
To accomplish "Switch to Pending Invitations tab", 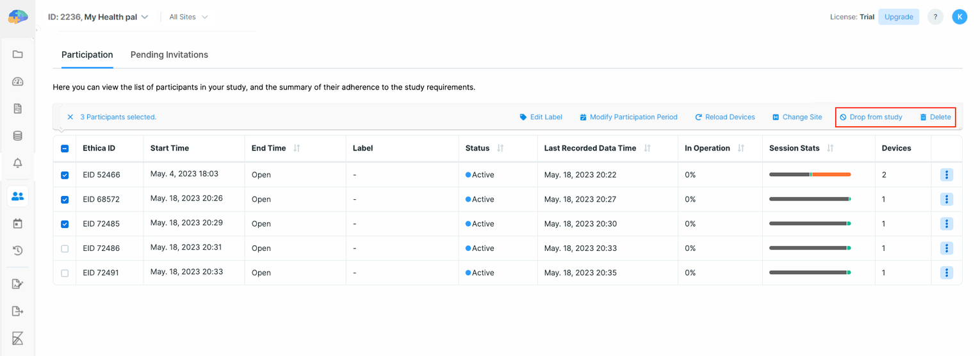I will click(x=169, y=55).
